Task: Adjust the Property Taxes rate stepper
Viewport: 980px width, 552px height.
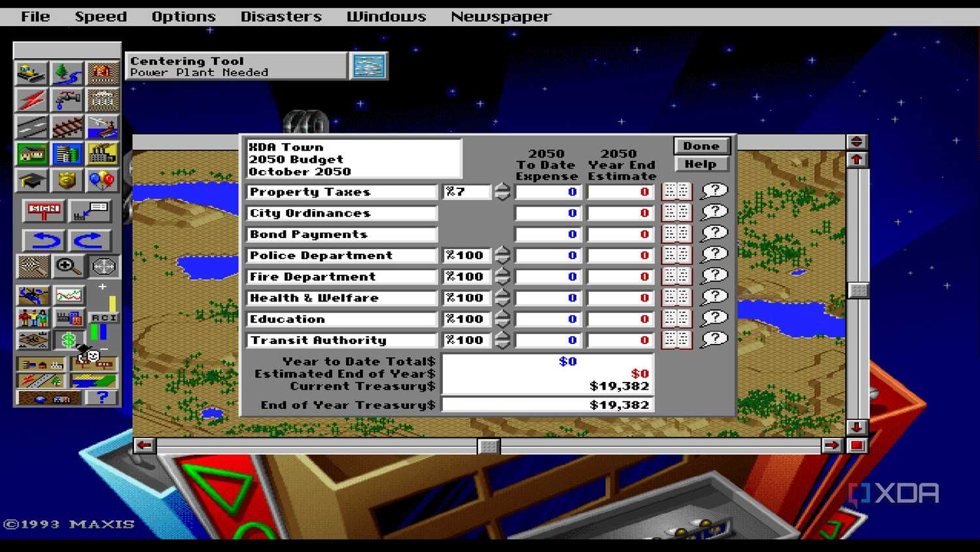Action: point(502,192)
